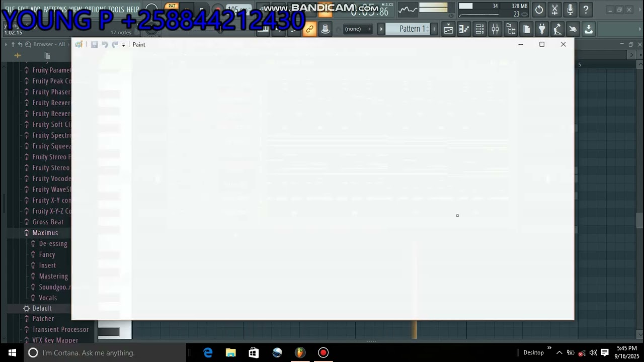Select Gross Beat in browser list

48,222
